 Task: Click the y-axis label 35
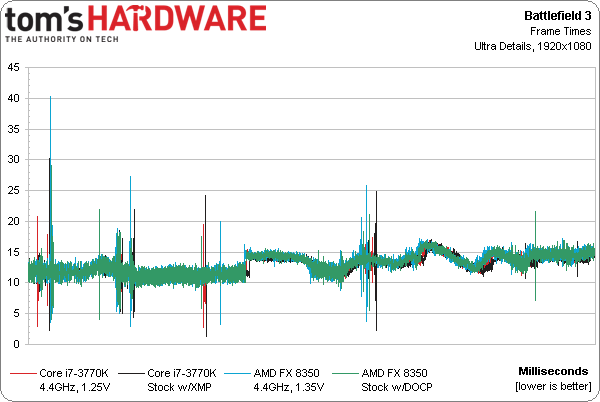[x=13, y=129]
